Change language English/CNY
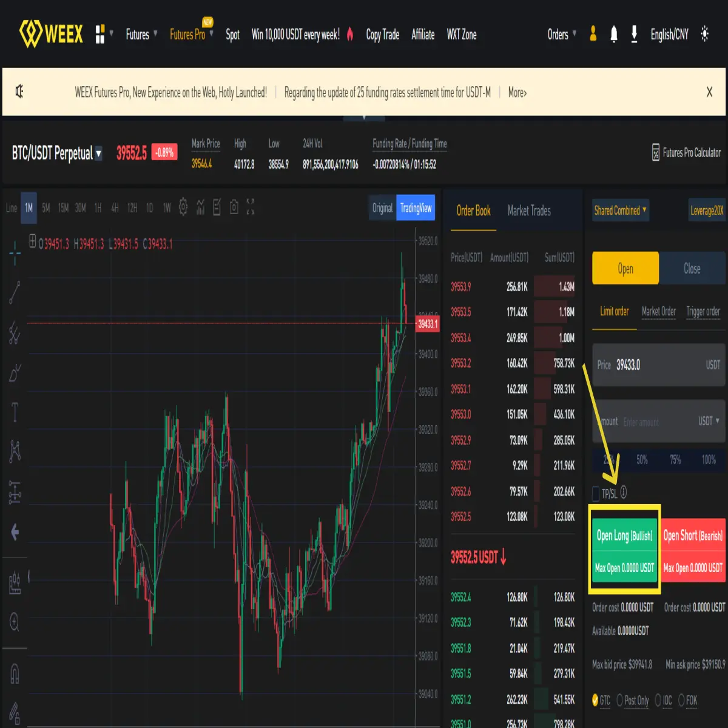 point(669,35)
